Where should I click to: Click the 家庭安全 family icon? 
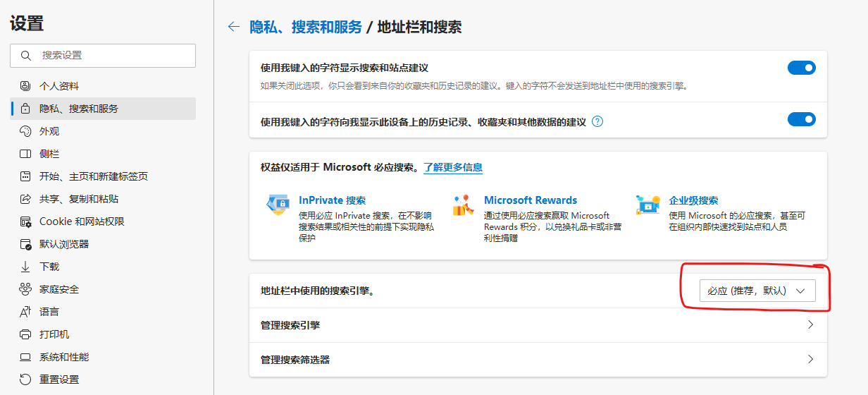(x=25, y=289)
